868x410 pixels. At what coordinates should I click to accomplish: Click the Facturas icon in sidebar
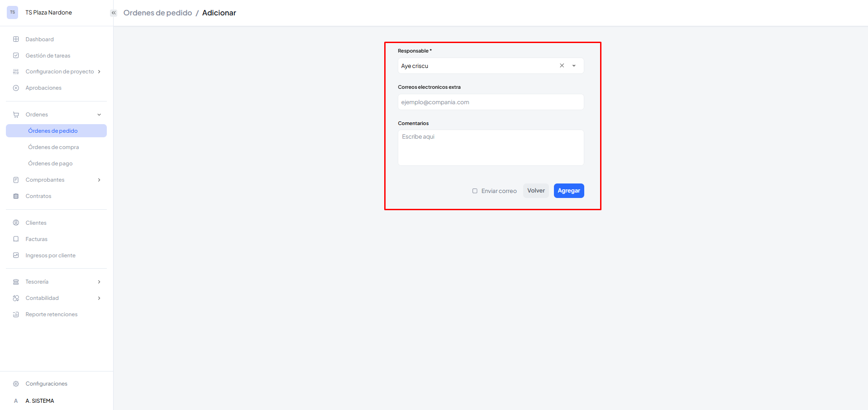(16, 239)
